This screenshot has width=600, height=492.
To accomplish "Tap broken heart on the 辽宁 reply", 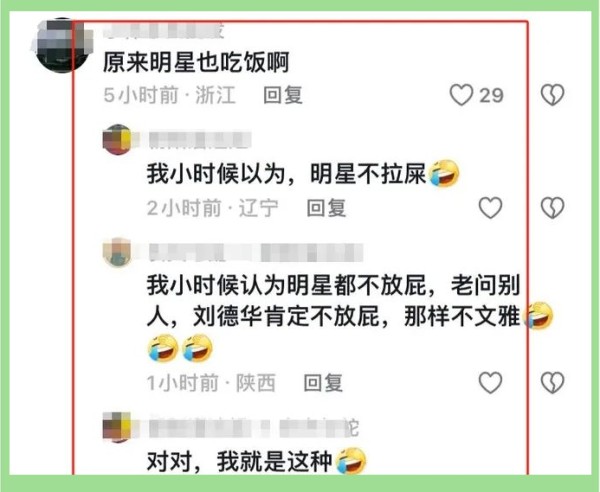I will point(552,208).
